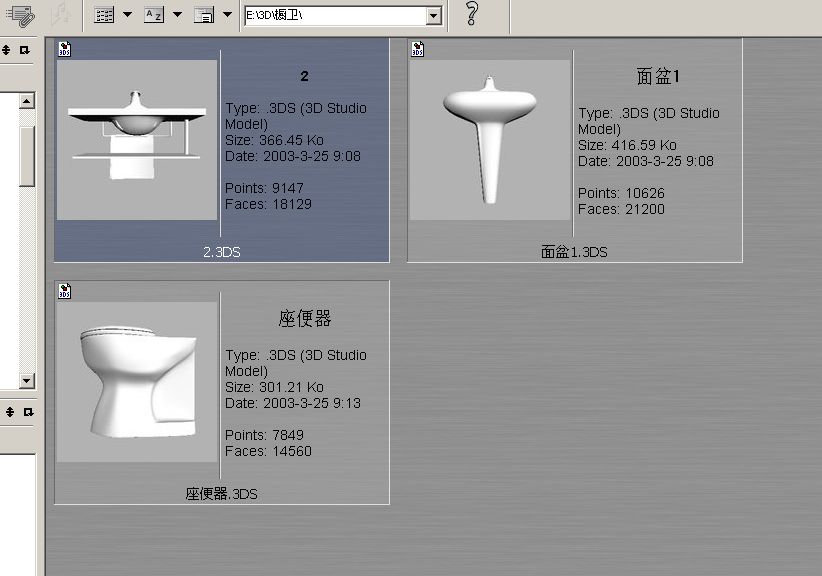This screenshot has height=576, width=822.
Task: Click the title 座便器
Action: click(x=305, y=318)
